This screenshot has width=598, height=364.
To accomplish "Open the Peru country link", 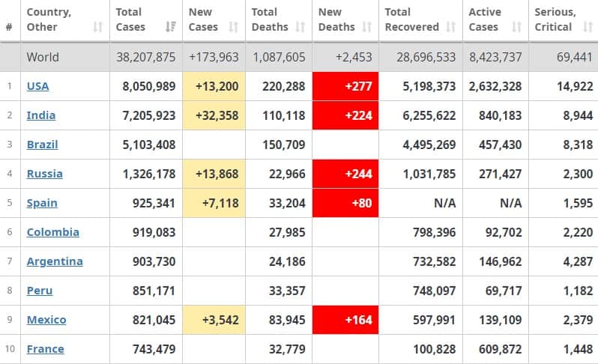I will point(40,291).
